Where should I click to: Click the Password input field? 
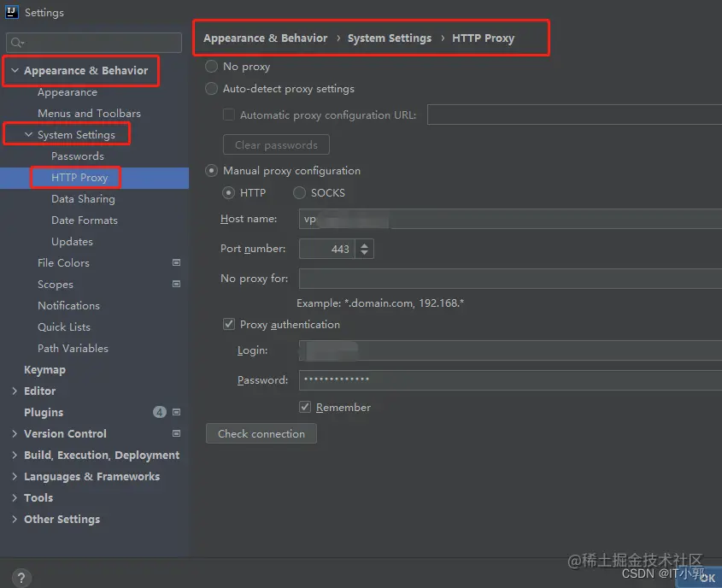coord(510,380)
